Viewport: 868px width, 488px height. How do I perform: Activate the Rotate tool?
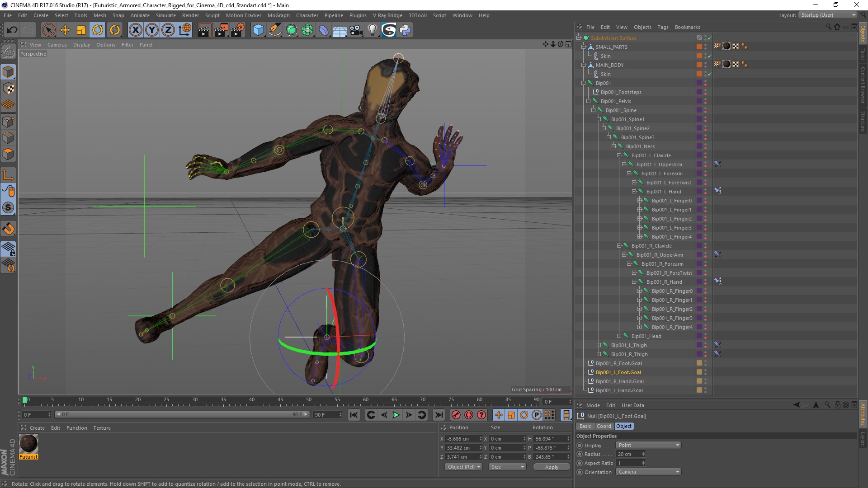pyautogui.click(x=98, y=30)
